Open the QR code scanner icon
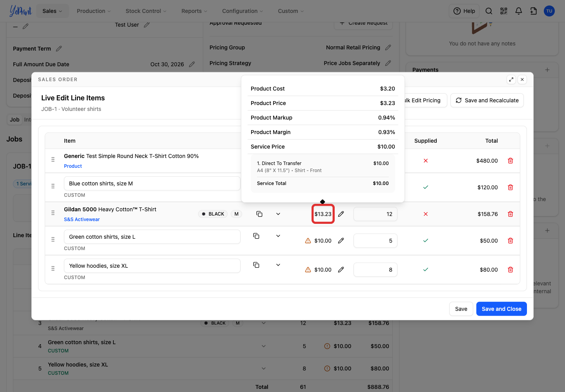Screen dimensions: 565x392 click(x=504, y=11)
